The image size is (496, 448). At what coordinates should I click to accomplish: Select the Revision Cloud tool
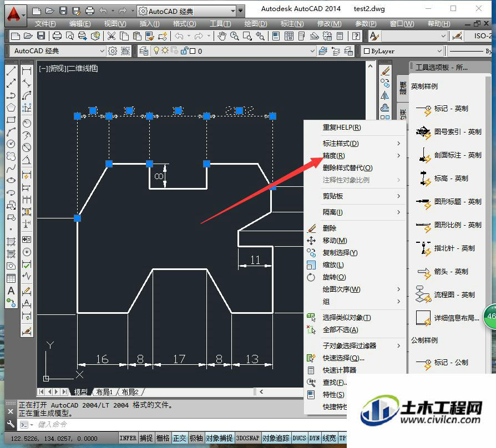11,156
